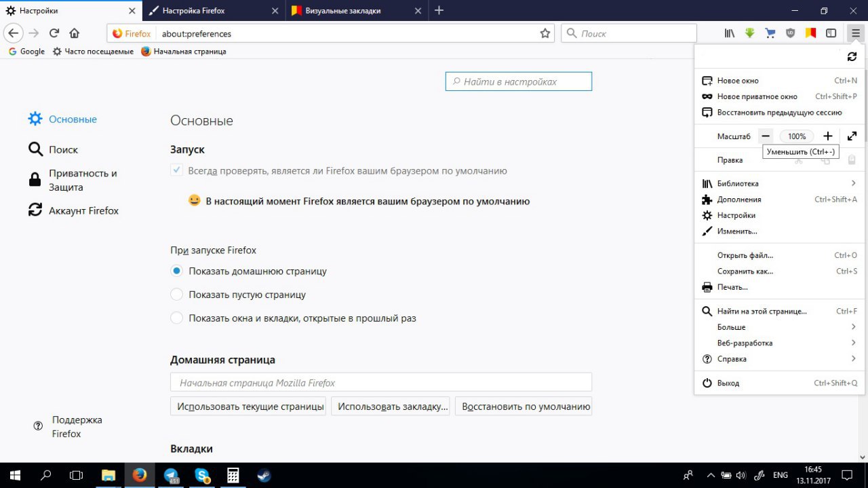This screenshot has height=488, width=868.
Task: Open Telegram from taskbar
Action: click(x=171, y=475)
